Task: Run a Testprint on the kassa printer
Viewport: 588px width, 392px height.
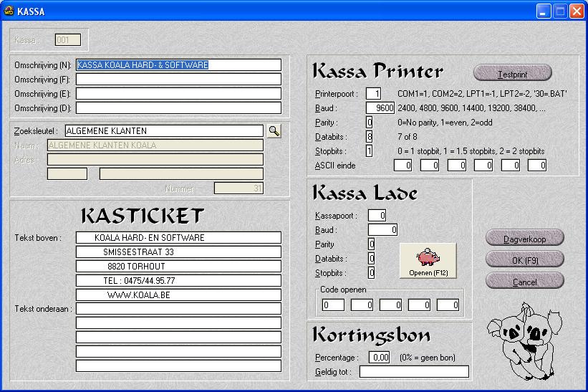Action: pos(513,73)
